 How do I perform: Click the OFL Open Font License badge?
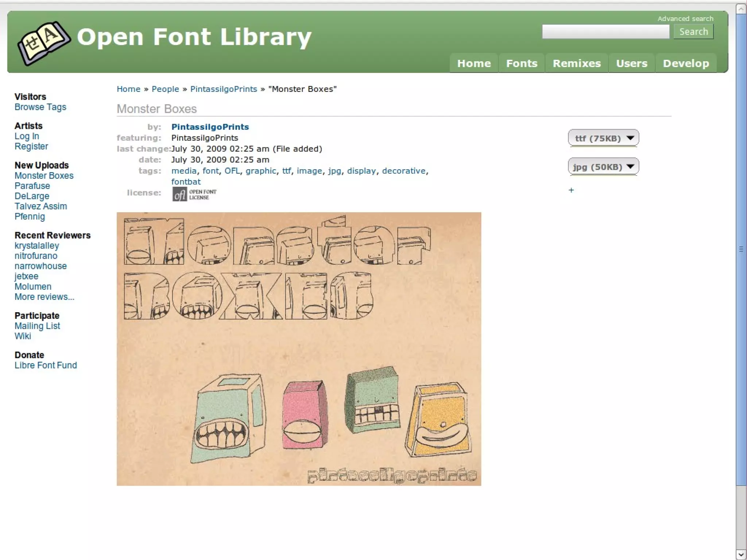click(194, 194)
